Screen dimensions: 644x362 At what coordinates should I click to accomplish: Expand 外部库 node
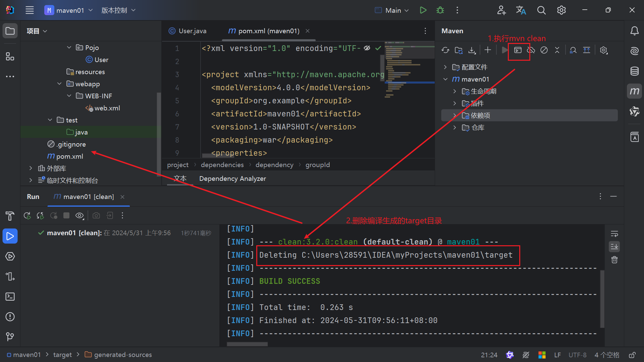coord(31,168)
